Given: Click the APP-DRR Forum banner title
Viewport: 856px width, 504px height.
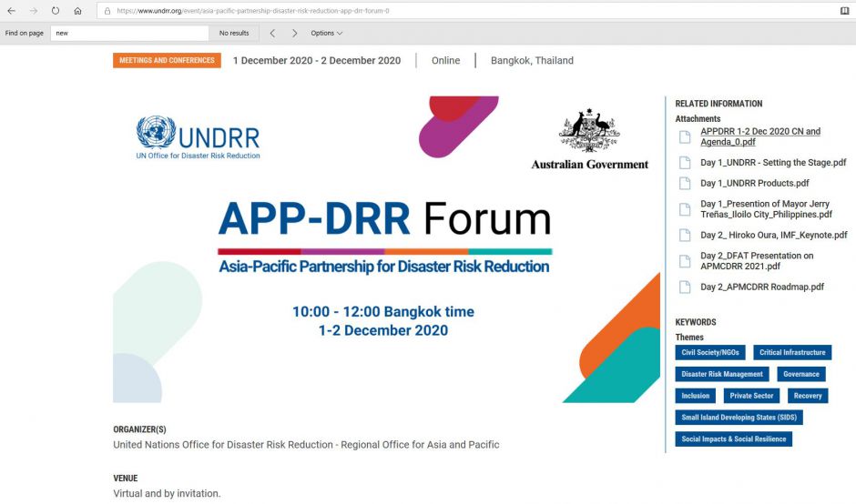Looking at the screenshot, I should coord(385,218).
